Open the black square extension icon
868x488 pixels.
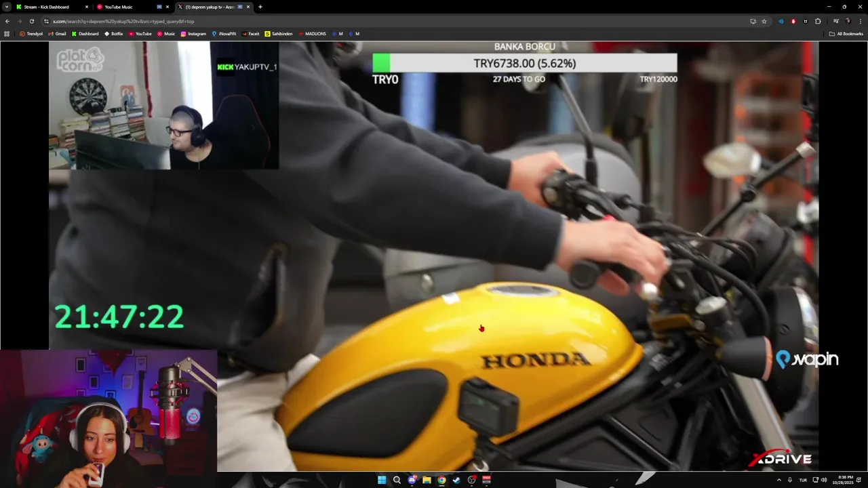806,21
